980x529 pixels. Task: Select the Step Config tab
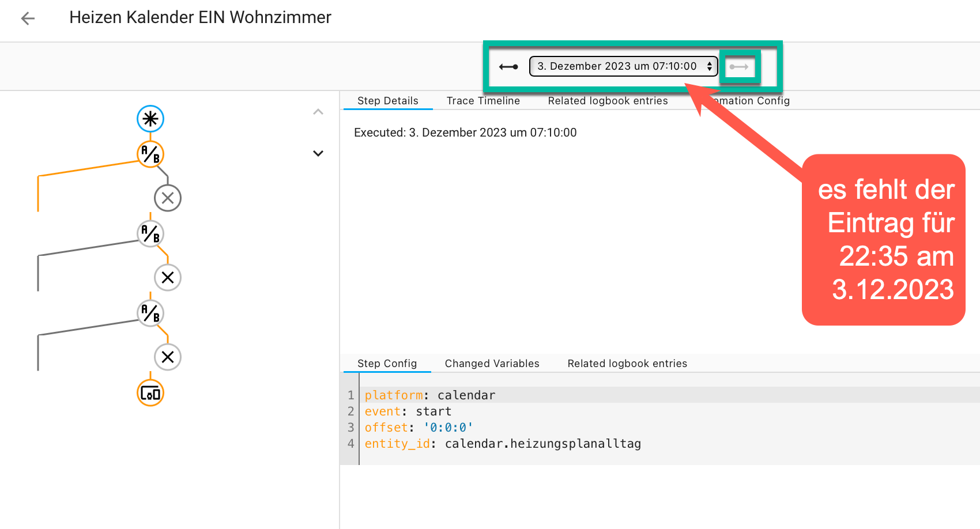[x=387, y=364]
